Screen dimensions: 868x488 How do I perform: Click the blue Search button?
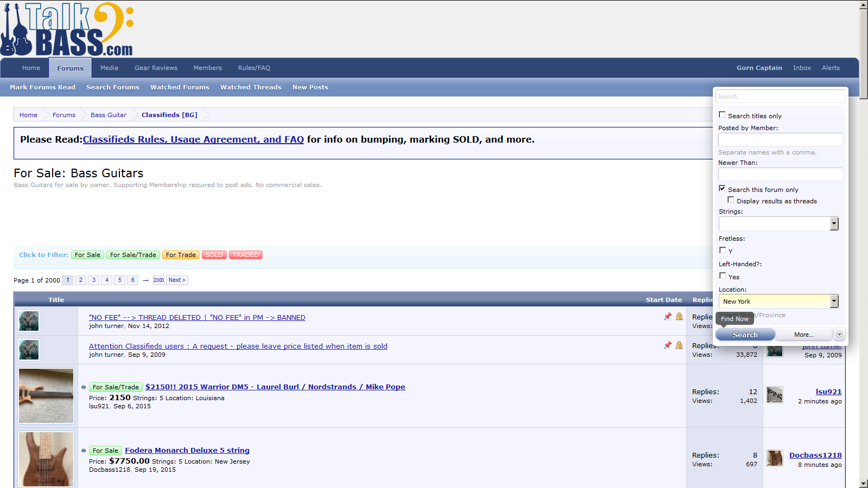[x=745, y=335]
